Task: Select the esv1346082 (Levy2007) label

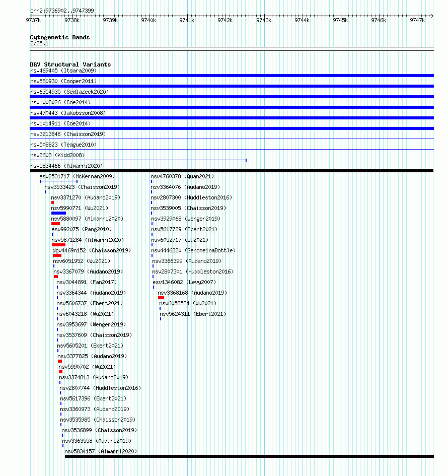Action: click(x=184, y=283)
